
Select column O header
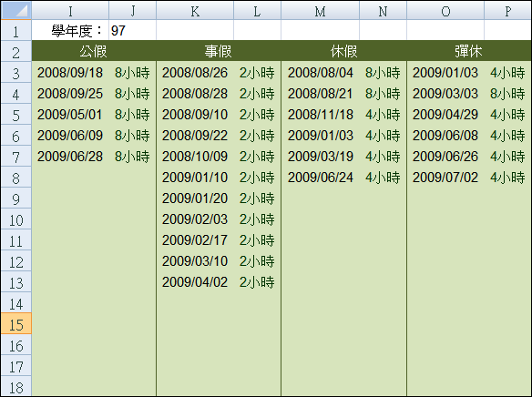445,10
